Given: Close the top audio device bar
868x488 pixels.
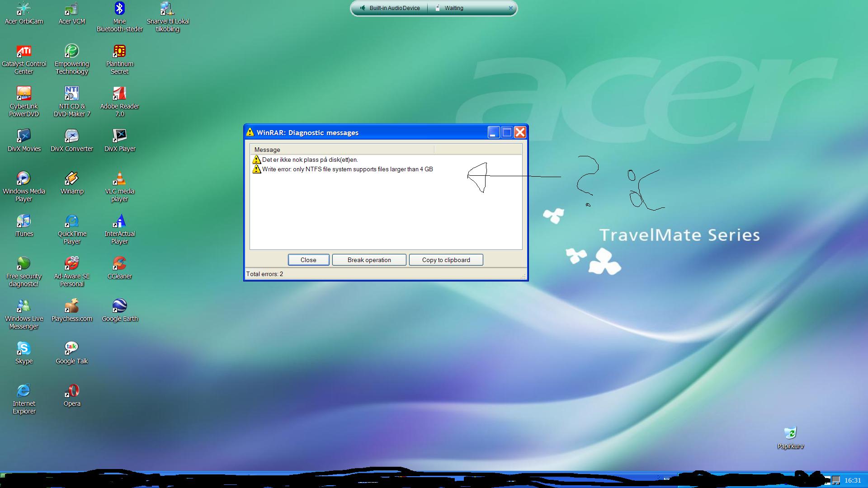Looking at the screenshot, I should [511, 8].
